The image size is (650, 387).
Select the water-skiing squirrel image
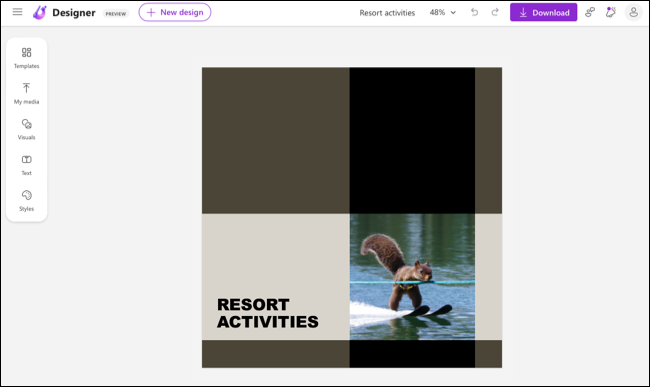coord(412,277)
